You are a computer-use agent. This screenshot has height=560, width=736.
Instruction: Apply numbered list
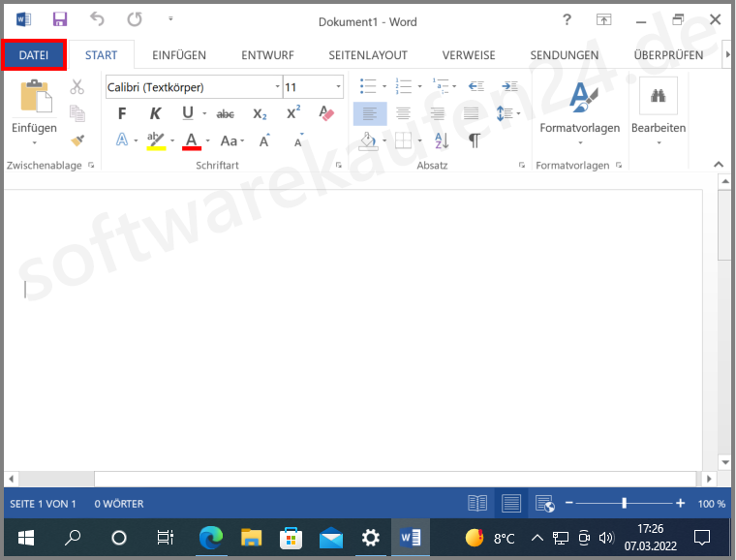(x=404, y=86)
